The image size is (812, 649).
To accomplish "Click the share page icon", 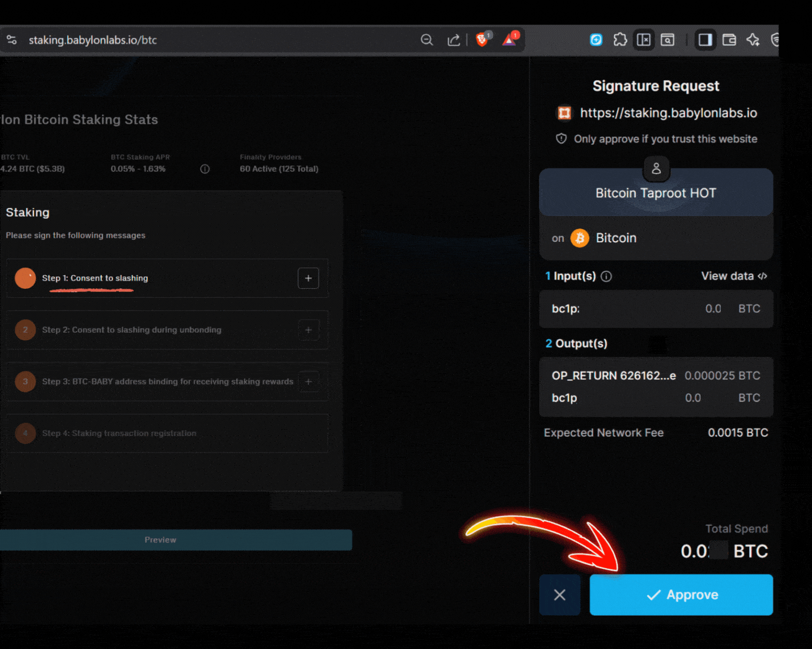I will tap(454, 40).
